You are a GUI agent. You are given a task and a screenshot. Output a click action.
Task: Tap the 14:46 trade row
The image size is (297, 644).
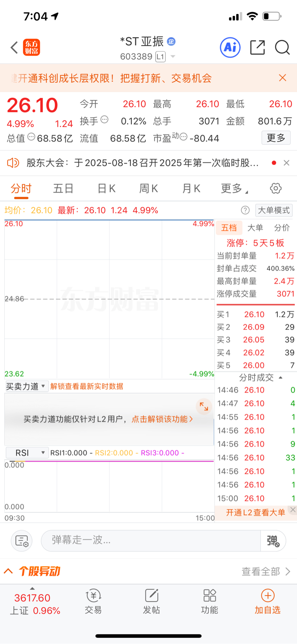[256, 390]
